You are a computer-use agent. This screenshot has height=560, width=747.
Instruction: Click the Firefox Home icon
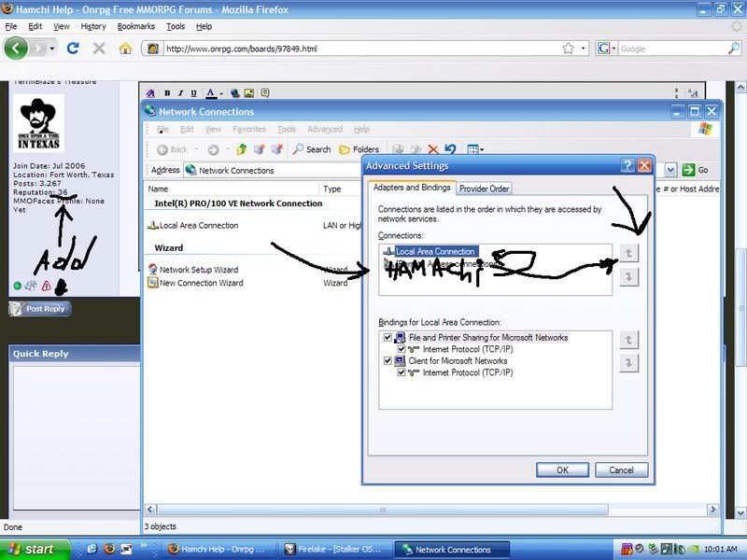tap(125, 48)
